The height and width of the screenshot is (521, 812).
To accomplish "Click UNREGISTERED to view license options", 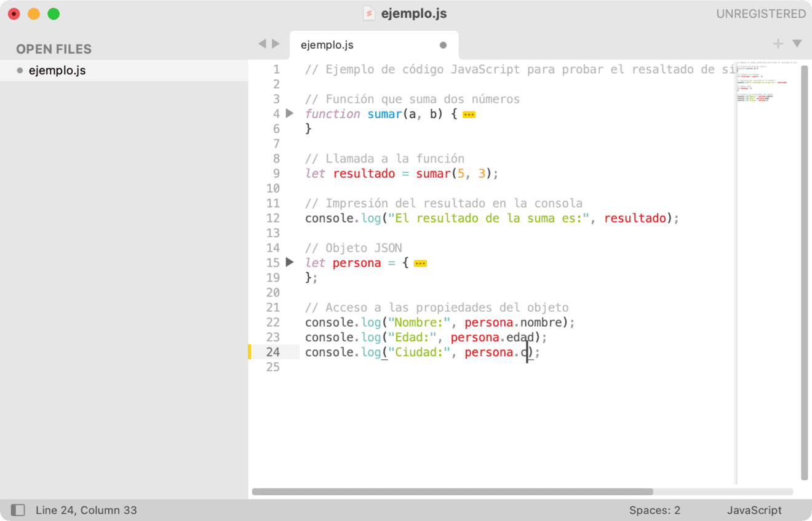I will click(761, 13).
